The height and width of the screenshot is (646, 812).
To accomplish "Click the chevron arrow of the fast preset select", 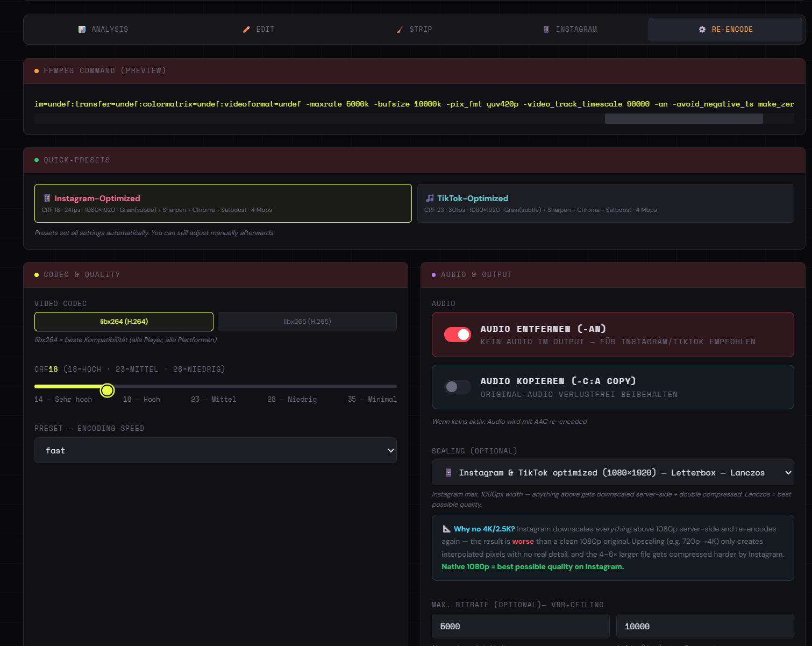I will coord(391,450).
